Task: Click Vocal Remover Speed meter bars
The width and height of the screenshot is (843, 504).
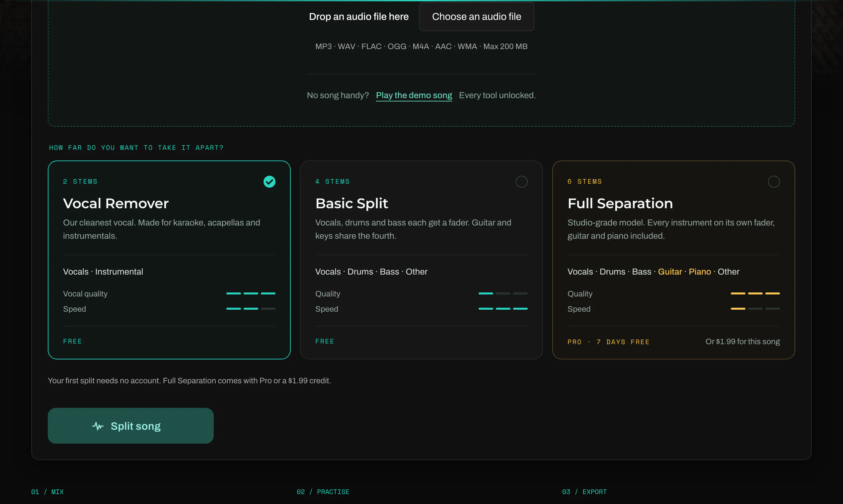Action: pyautogui.click(x=251, y=309)
